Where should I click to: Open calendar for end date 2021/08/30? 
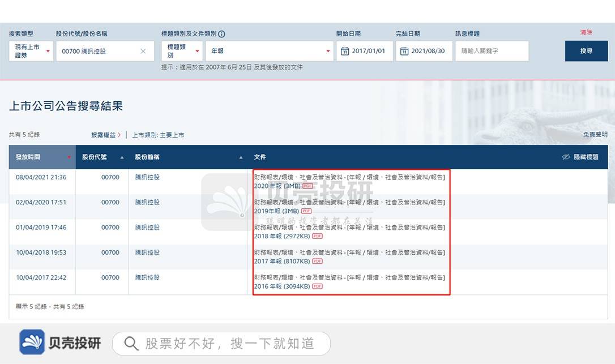coord(404,52)
